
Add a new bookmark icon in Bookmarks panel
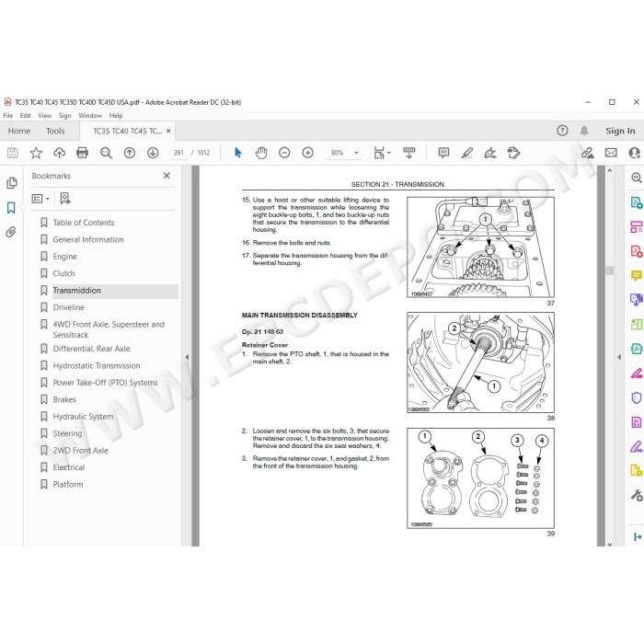[x=65, y=199]
